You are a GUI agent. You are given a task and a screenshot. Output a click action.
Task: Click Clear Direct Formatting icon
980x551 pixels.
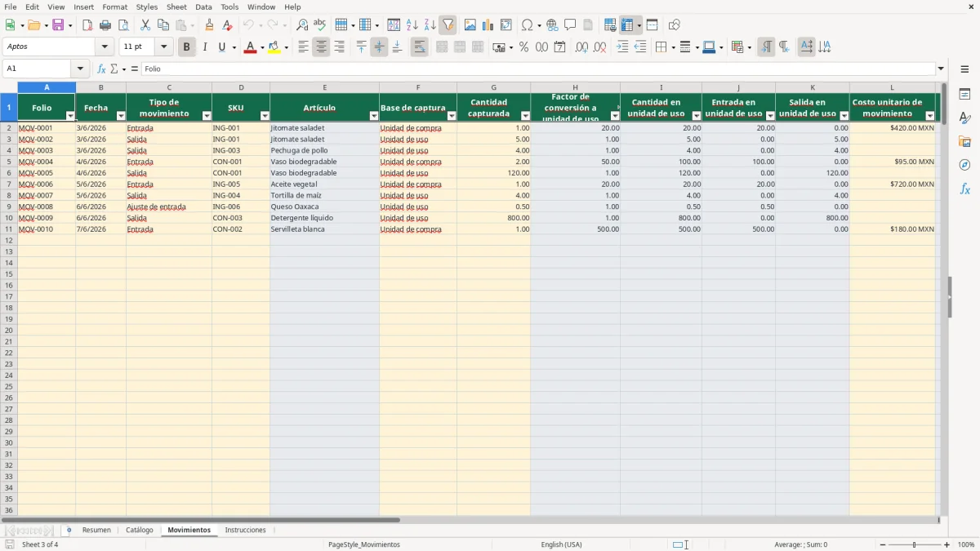[x=228, y=25]
